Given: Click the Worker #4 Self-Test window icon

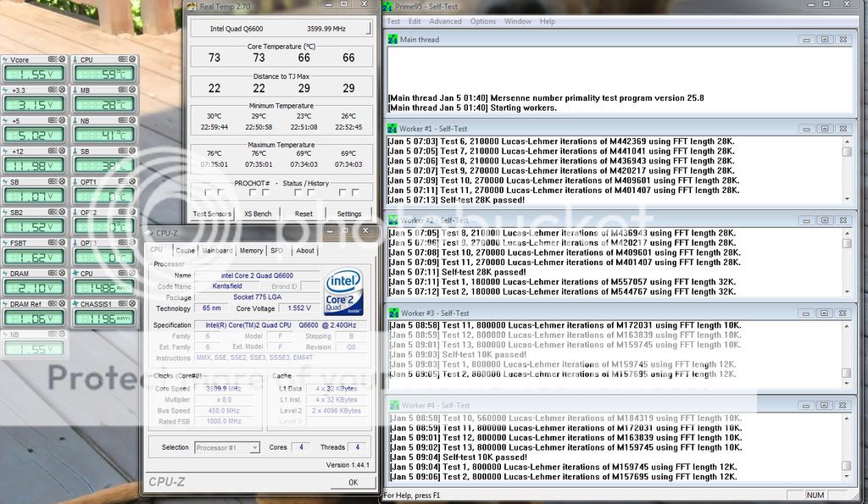Looking at the screenshot, I should 394,406.
